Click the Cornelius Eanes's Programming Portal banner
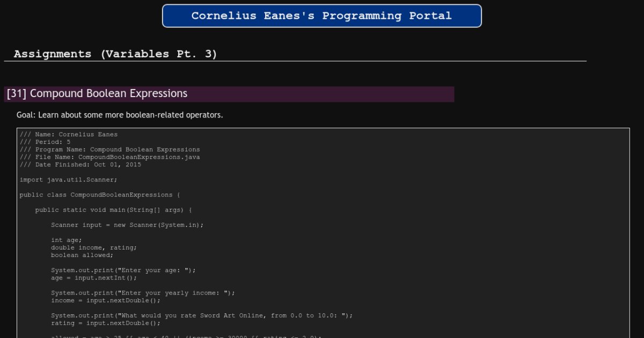The image size is (644, 338). tap(321, 16)
